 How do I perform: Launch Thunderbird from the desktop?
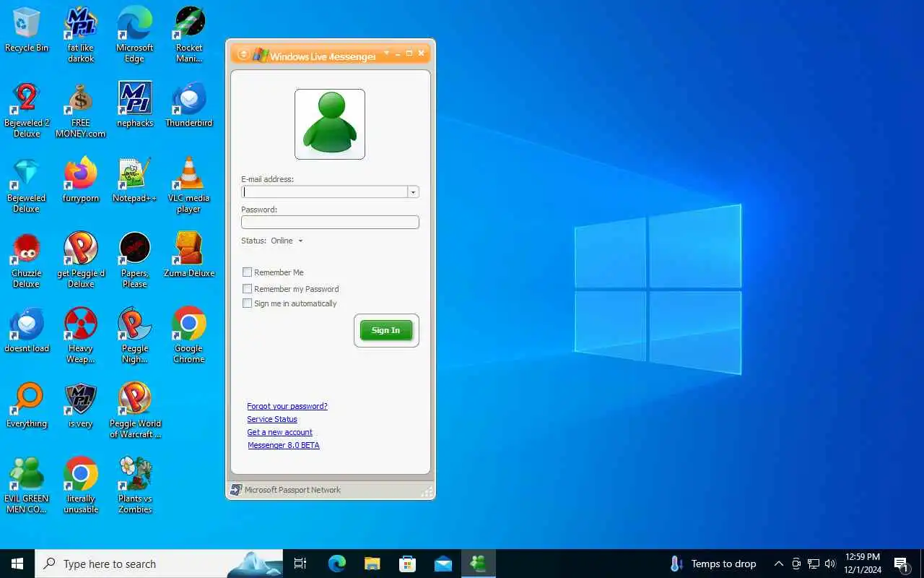click(189, 105)
